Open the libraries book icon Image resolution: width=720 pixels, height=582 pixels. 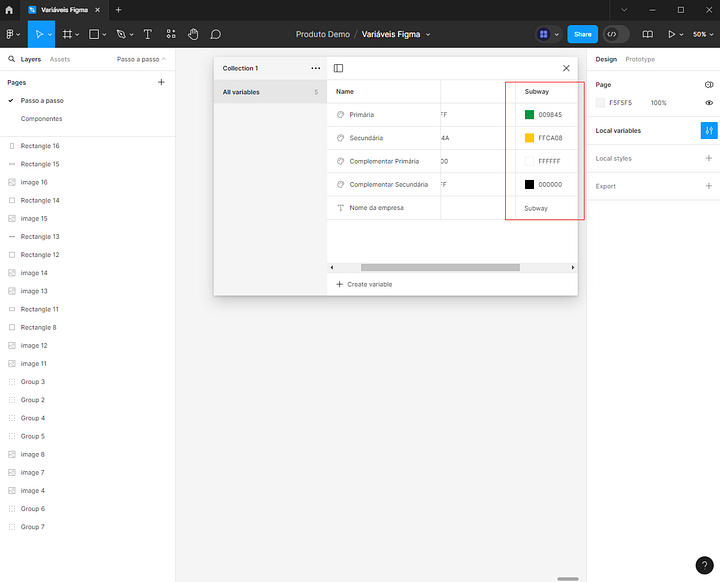[x=647, y=34]
